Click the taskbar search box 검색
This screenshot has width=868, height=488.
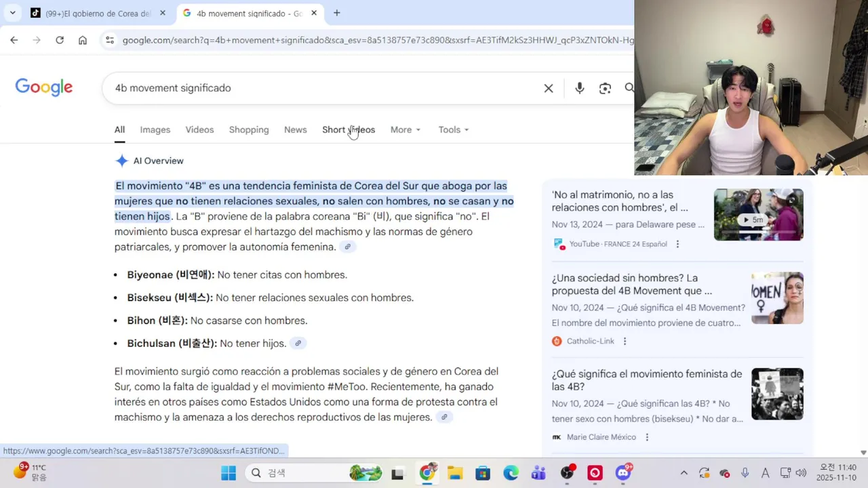(x=313, y=473)
